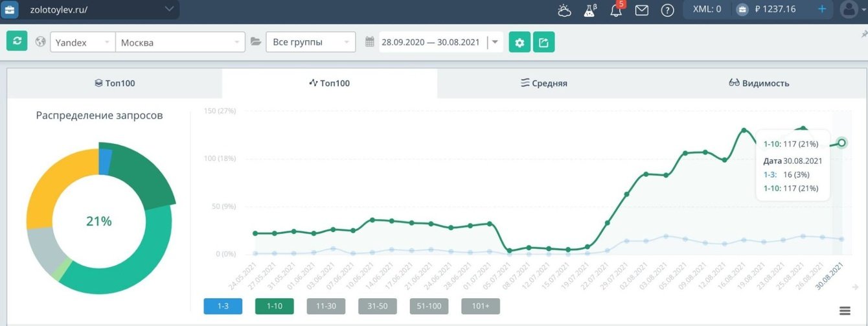Open the notifications bell
868x326 pixels.
click(616, 10)
